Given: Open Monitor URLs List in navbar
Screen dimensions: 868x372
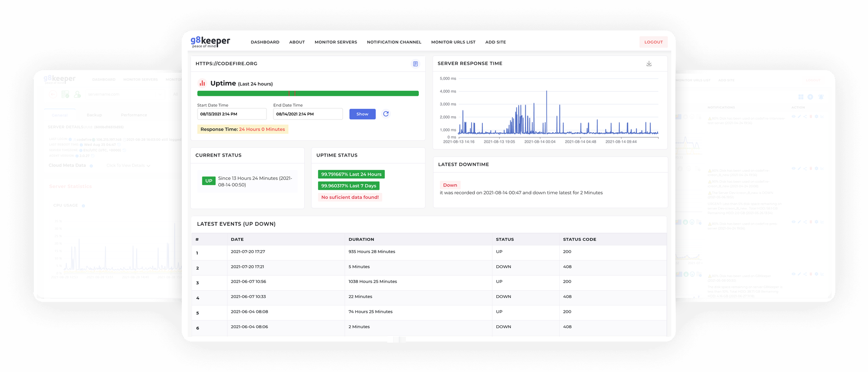Looking at the screenshot, I should click(x=453, y=42).
